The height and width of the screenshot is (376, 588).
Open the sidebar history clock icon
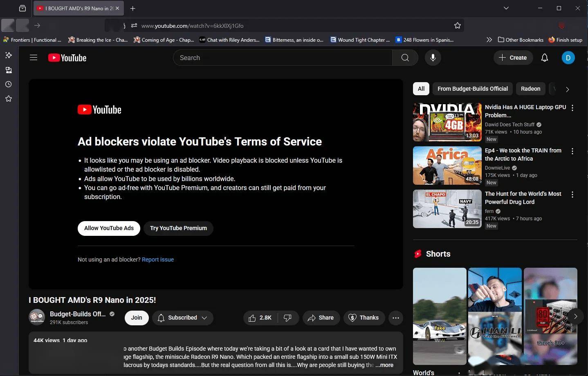[x=9, y=84]
